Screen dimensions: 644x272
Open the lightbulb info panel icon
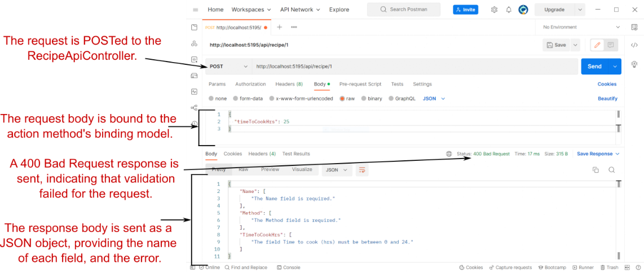coord(634,64)
